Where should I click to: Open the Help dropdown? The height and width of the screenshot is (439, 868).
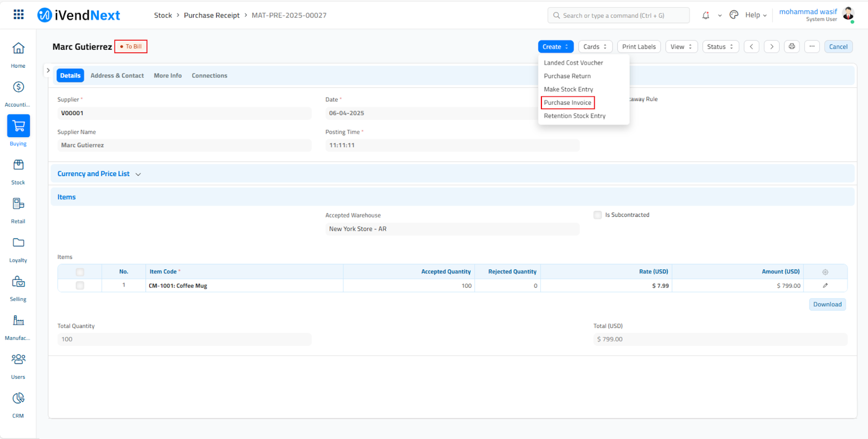tap(756, 15)
